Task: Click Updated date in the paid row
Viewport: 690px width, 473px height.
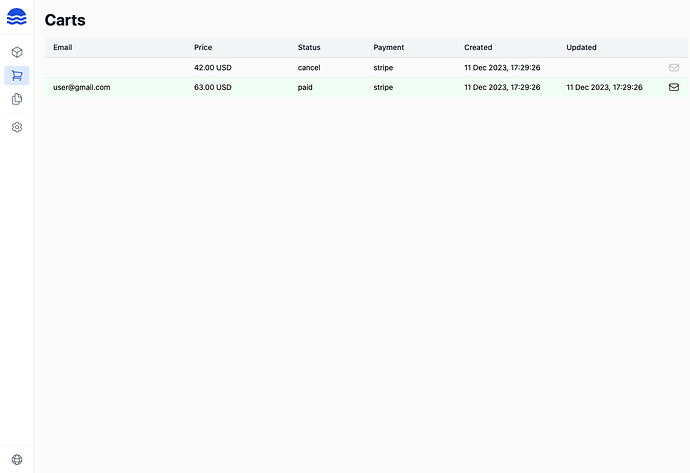Action: [x=604, y=87]
